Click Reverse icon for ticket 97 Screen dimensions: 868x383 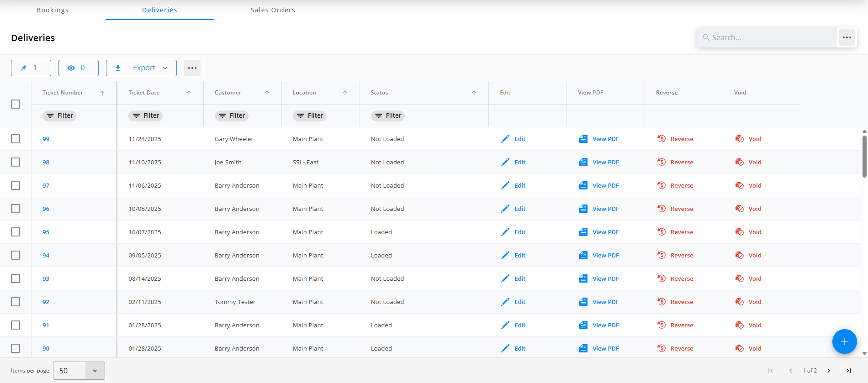click(x=661, y=185)
